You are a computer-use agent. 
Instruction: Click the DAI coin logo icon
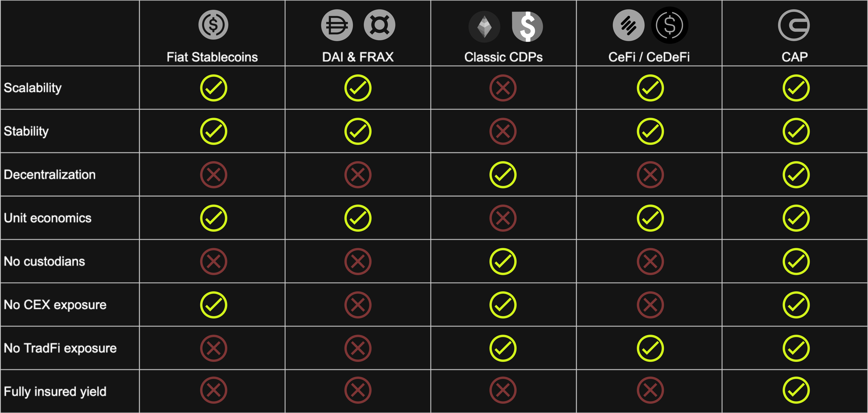(x=337, y=25)
